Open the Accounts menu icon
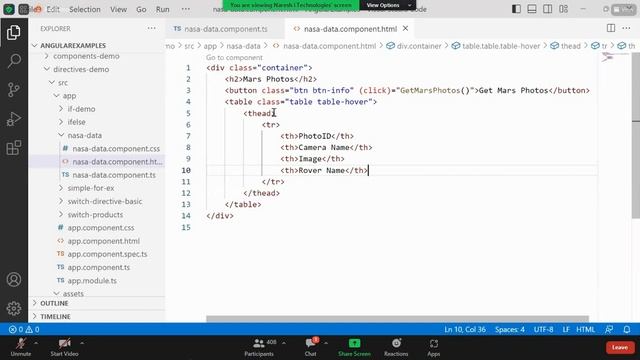This screenshot has width=640, height=360. [x=13, y=280]
